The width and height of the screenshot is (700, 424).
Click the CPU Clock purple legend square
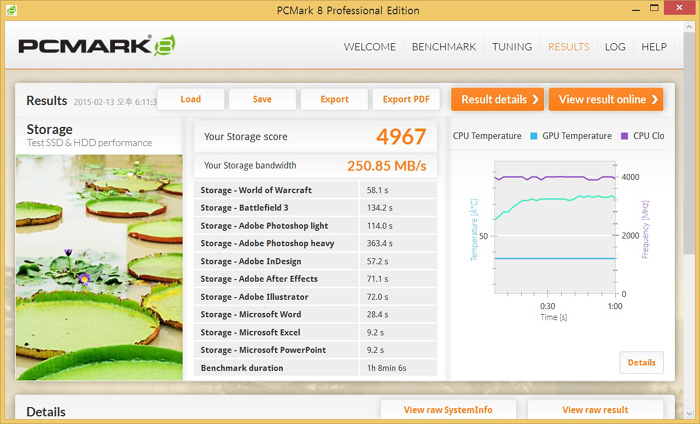coord(625,136)
